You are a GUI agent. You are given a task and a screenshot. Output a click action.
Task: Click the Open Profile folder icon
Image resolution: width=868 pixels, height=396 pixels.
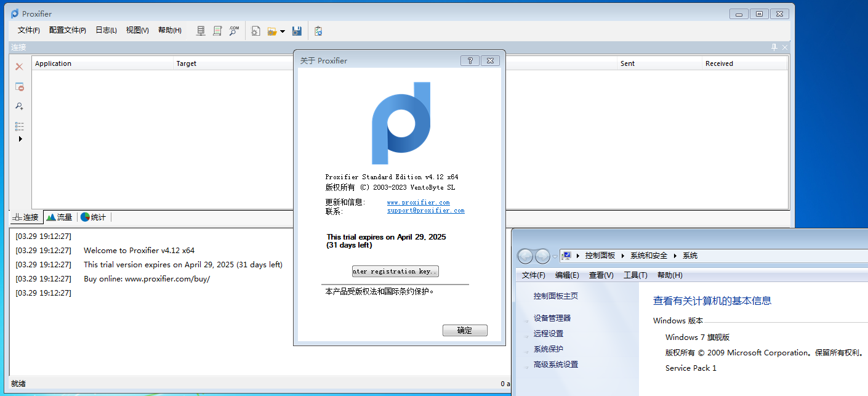pyautogui.click(x=272, y=31)
